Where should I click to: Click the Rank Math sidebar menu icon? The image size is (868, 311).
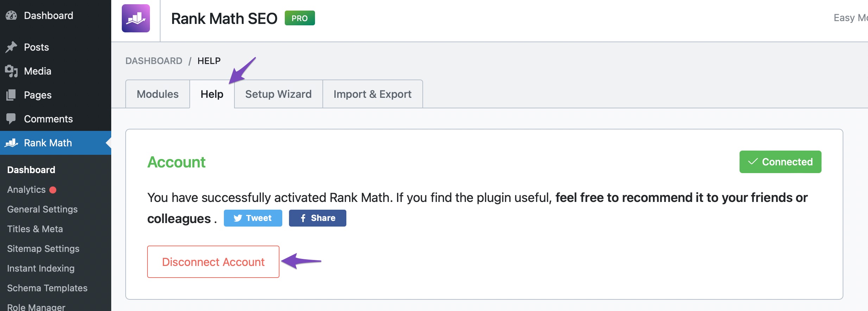coord(11,143)
